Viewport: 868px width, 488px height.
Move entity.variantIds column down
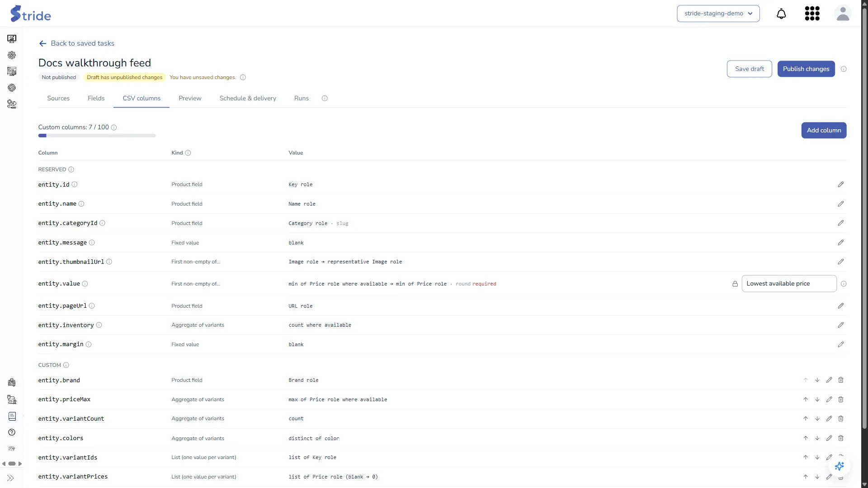click(817, 457)
